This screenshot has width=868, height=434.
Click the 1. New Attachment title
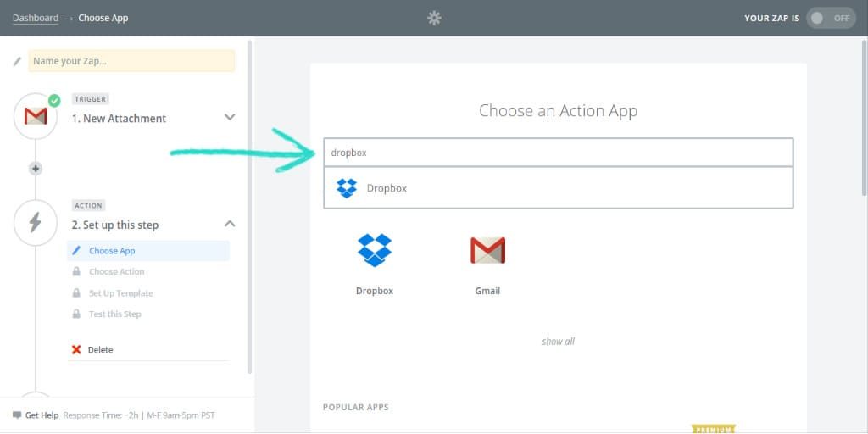tap(119, 119)
